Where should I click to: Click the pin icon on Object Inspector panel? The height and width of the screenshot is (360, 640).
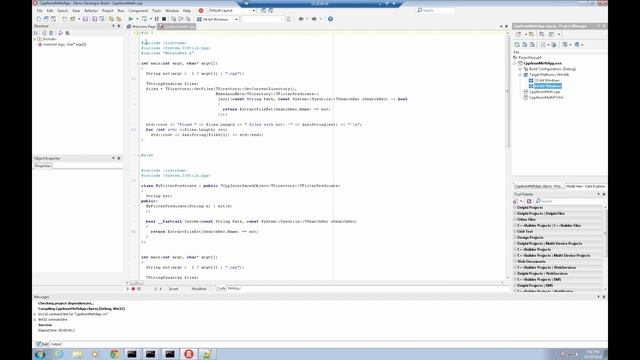click(x=113, y=158)
